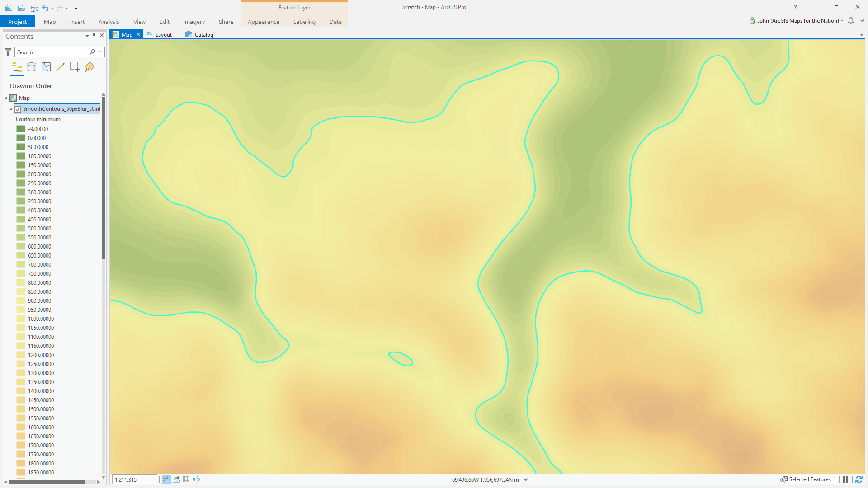Select List By Snapping icon
Screen dimensions: 868x488
[x=75, y=67]
